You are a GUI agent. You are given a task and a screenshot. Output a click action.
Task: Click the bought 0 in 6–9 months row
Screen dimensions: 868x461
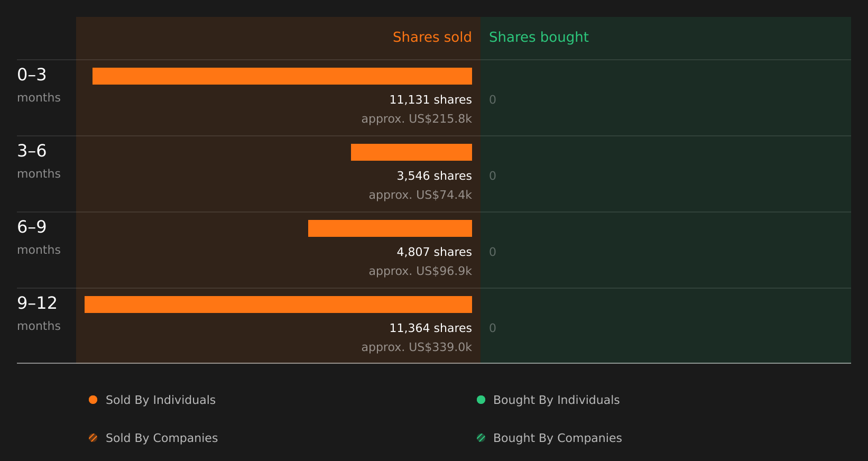pyautogui.click(x=493, y=252)
